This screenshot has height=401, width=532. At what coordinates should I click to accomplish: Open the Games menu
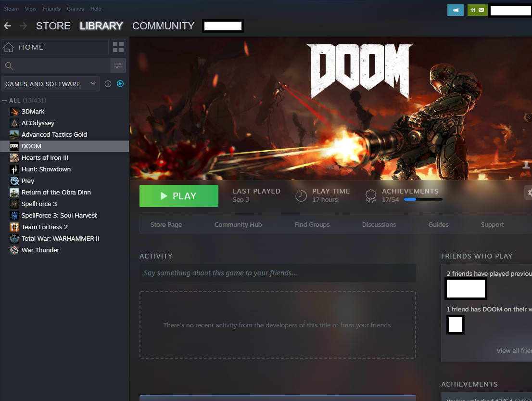[76, 9]
